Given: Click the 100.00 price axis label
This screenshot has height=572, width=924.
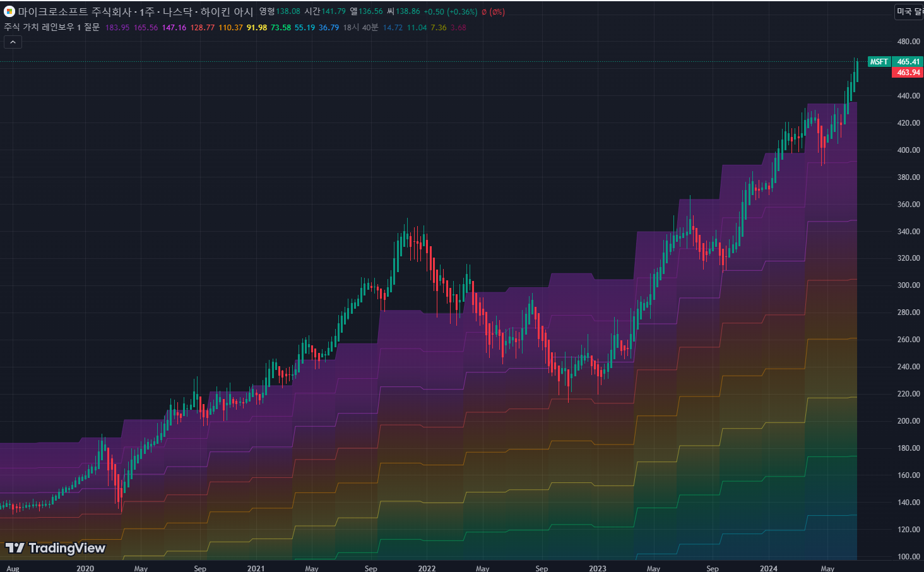Looking at the screenshot, I should click(x=909, y=557).
